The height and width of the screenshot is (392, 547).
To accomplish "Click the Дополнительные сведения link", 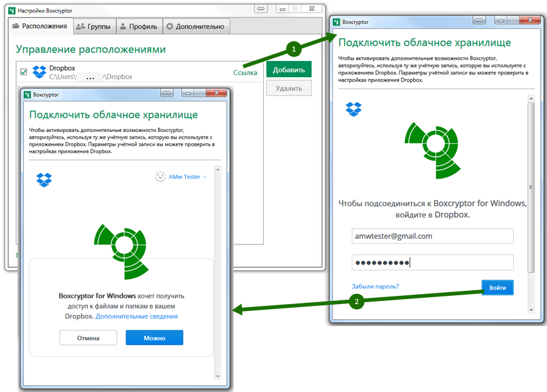I will [136, 316].
